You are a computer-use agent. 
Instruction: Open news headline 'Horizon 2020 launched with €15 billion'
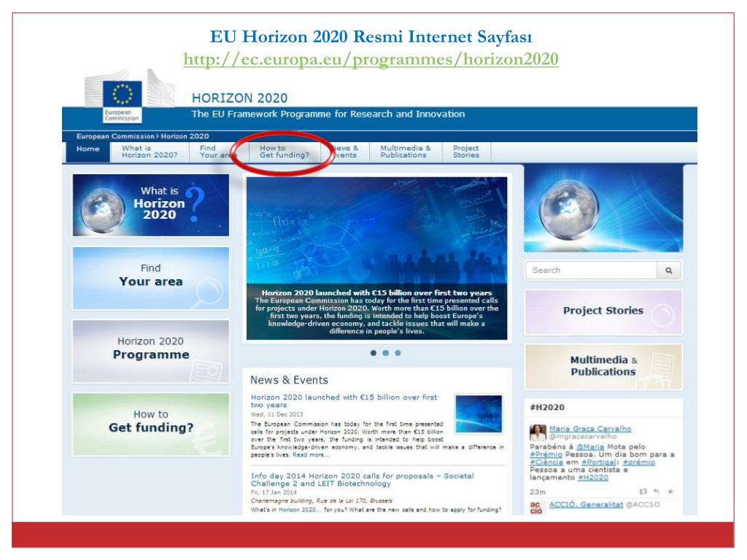click(344, 400)
